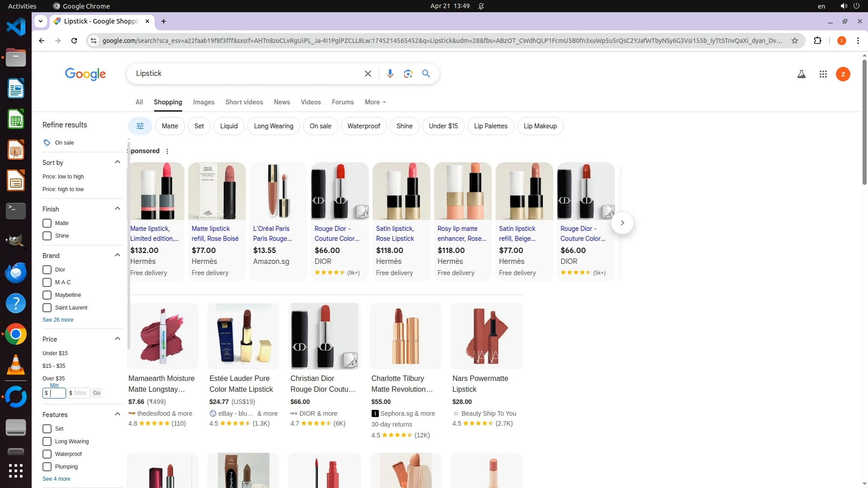The height and width of the screenshot is (488, 868).
Task: Collapse the Brand filter section
Action: tap(118, 255)
